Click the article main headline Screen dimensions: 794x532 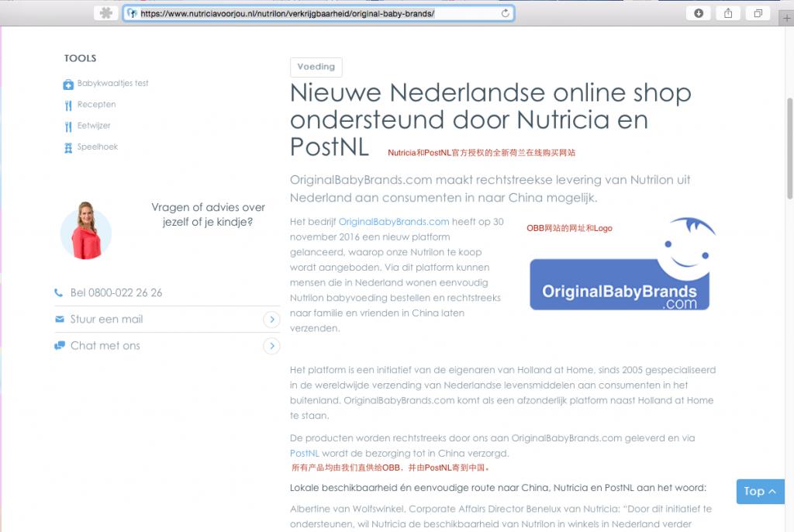click(x=490, y=119)
